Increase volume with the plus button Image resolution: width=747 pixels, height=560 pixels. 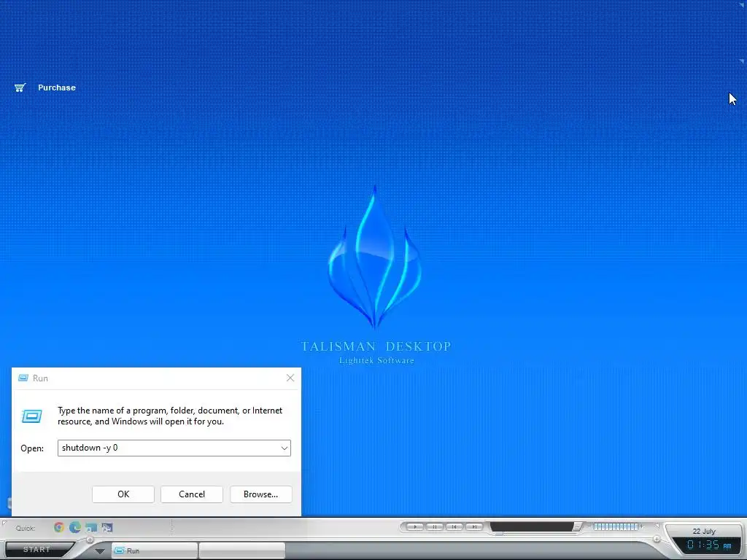[x=642, y=526]
